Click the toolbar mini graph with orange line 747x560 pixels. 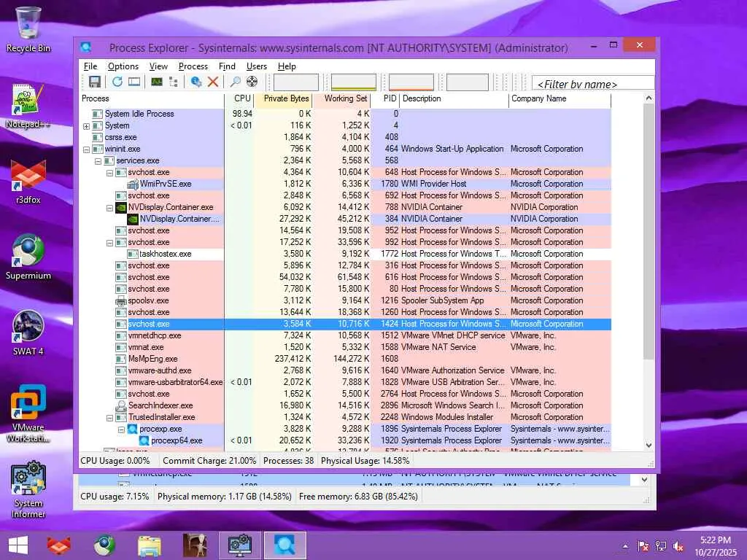coord(411,82)
